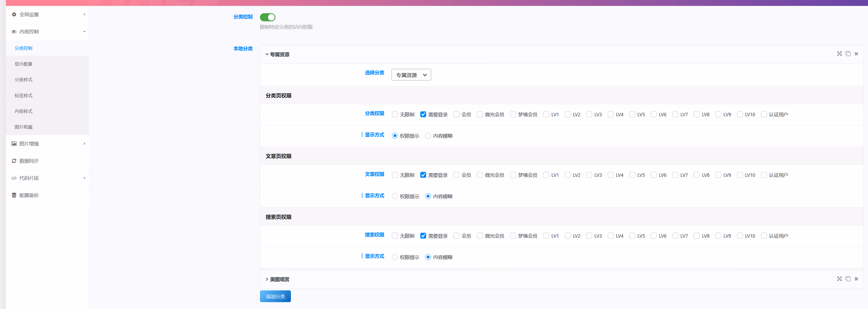Screen dimensions: 868x309
Task: Check 会员 in the 分类权限 row
Action: (x=456, y=114)
